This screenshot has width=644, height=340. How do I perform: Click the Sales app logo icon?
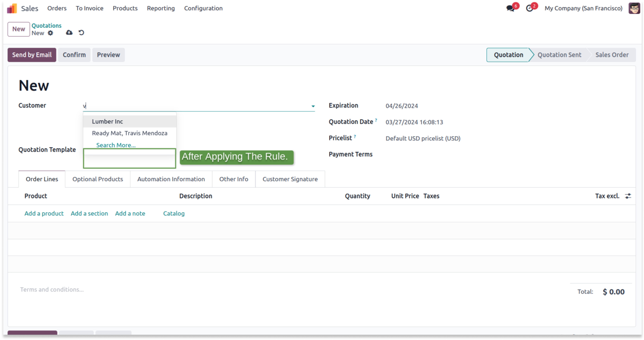coord(12,8)
